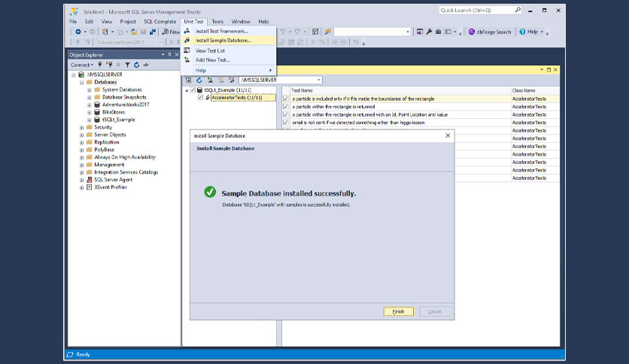
Task: Close the Install Sample Database dialog
Action: (x=448, y=135)
